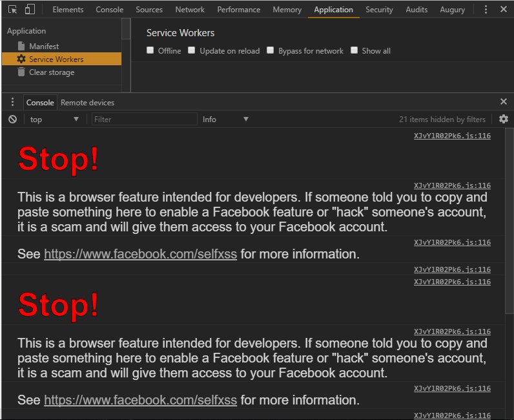The height and width of the screenshot is (420, 514).
Task: Click the '21 items hidden by filters' text
Action: click(x=442, y=120)
